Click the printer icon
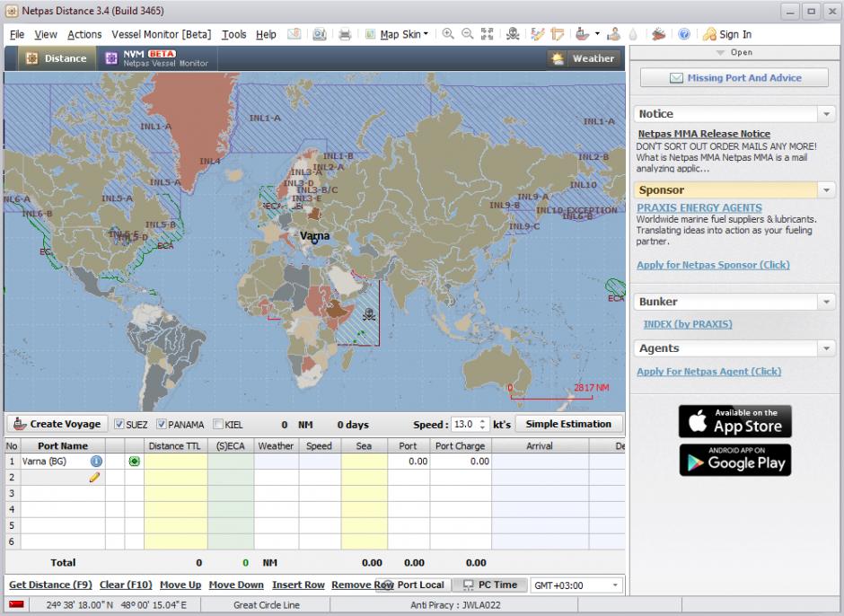844x616 pixels. 345,34
